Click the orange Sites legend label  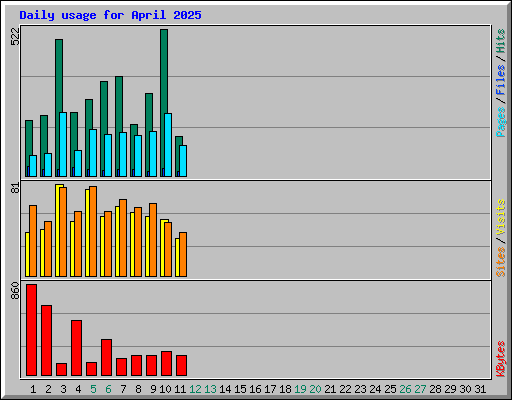coord(500,262)
